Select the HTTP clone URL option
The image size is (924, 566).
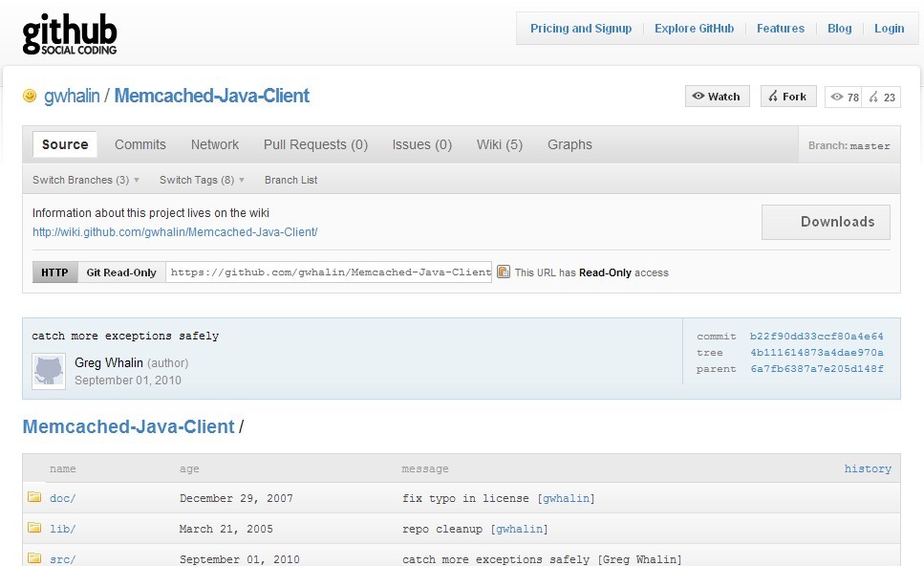[54, 272]
